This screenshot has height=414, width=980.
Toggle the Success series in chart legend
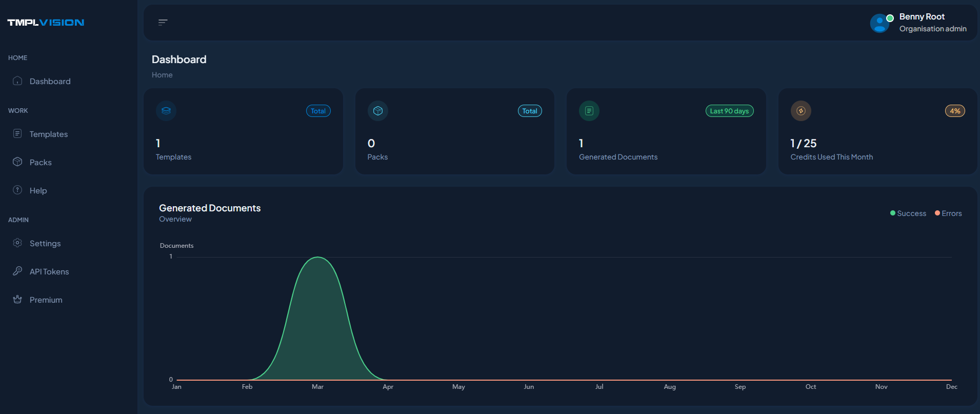tap(908, 213)
